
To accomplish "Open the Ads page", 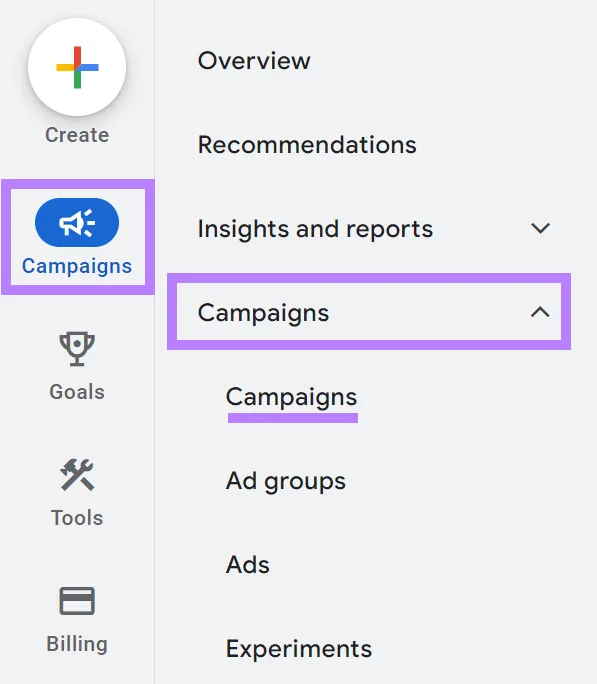I will tap(248, 565).
